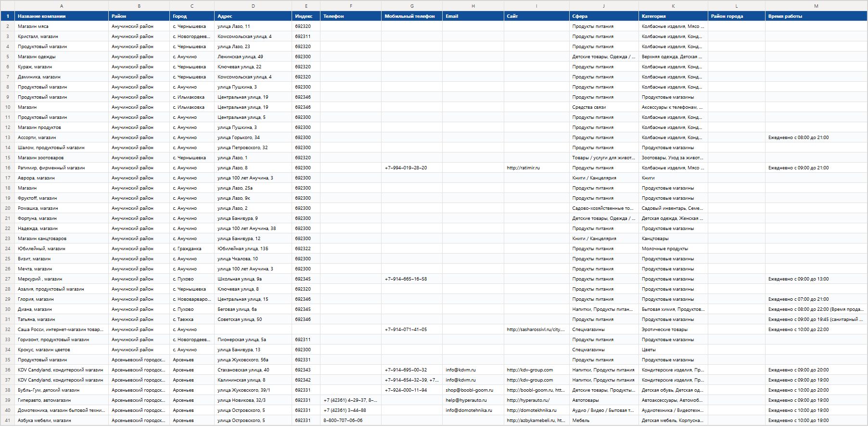The image size is (868, 434).
Task: Select the 'Эротические товары' category cell
Action: [x=673, y=330]
